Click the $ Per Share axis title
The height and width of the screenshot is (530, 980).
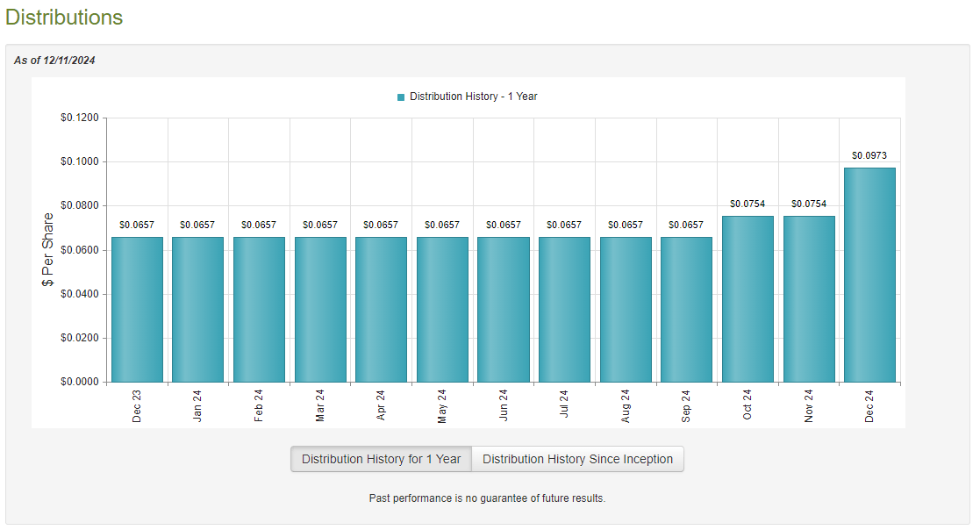tap(48, 250)
